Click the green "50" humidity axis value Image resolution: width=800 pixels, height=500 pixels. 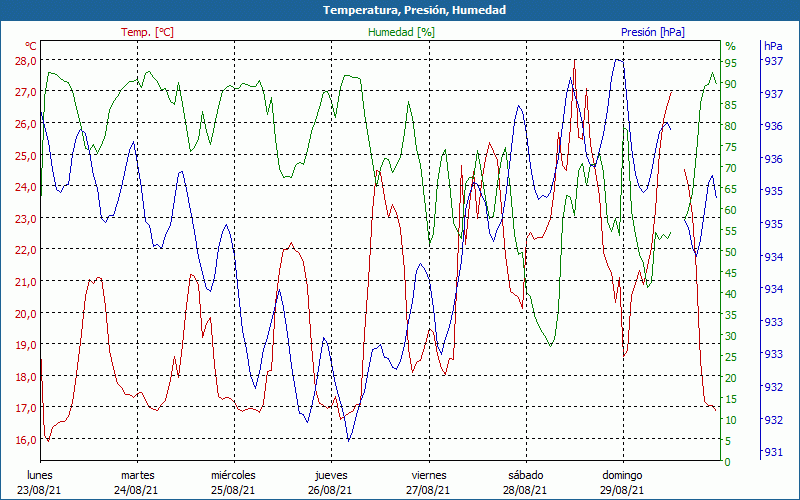[731, 252]
